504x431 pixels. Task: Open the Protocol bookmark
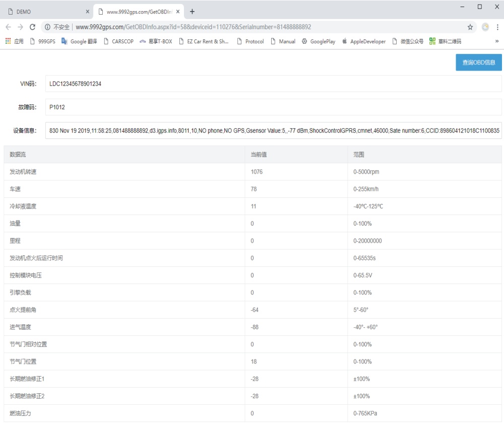[250, 41]
